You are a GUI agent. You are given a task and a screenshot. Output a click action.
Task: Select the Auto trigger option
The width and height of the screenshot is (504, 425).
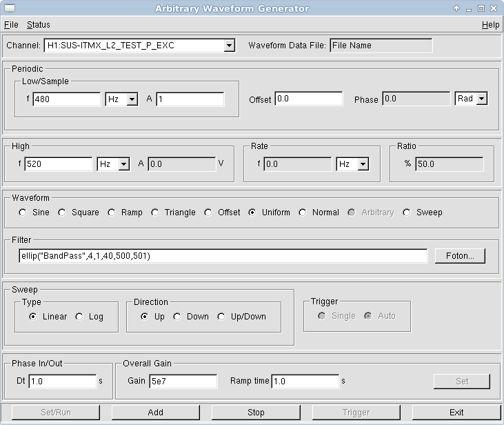(368, 316)
